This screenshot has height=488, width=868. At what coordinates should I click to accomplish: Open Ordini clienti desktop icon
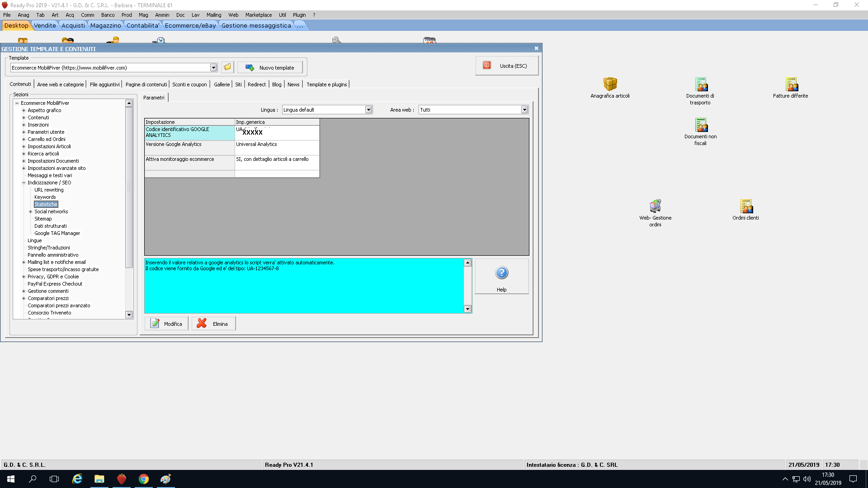746,206
